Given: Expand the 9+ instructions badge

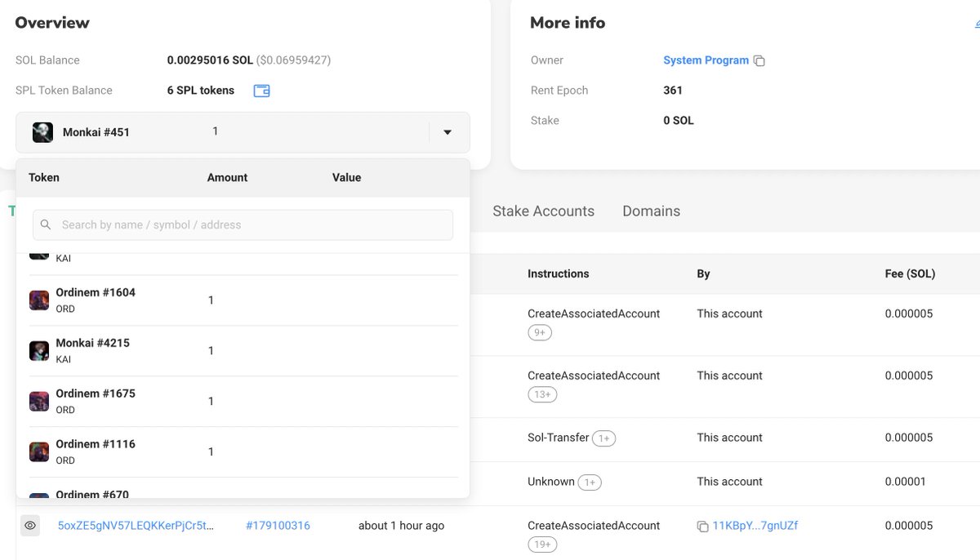Looking at the screenshot, I should click(540, 332).
